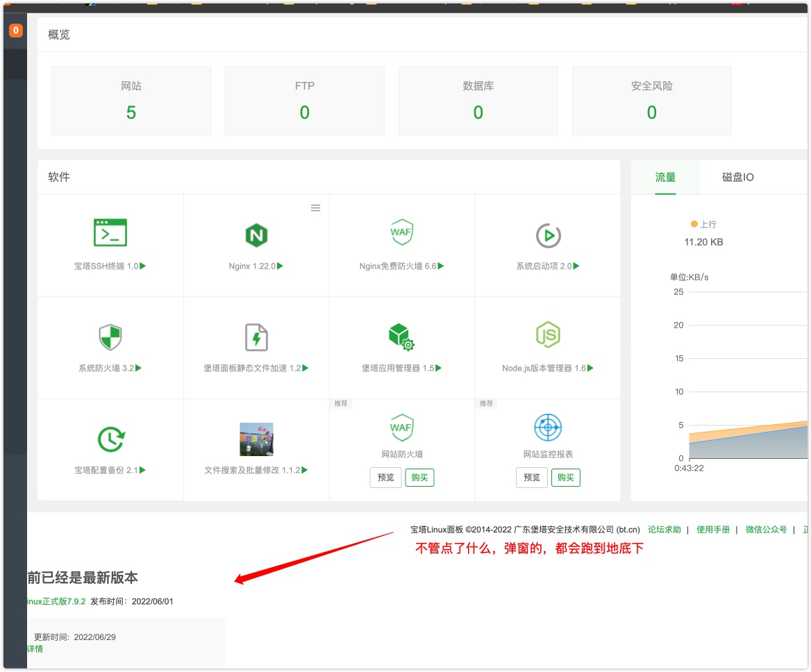Screen dimensions: 811x672
Task: Click the 更新时间: 2022/06/29 text
Action: coord(75,637)
